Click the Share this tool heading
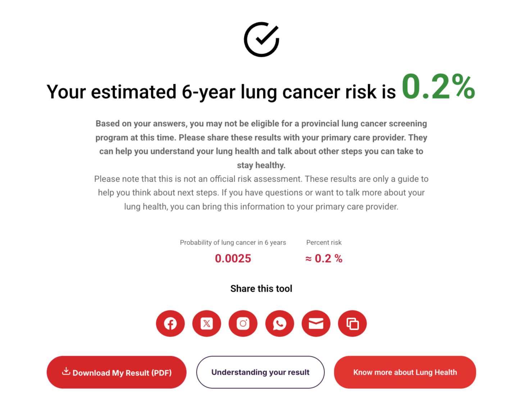Viewport: 532px width, 406px height. pyautogui.click(x=261, y=288)
